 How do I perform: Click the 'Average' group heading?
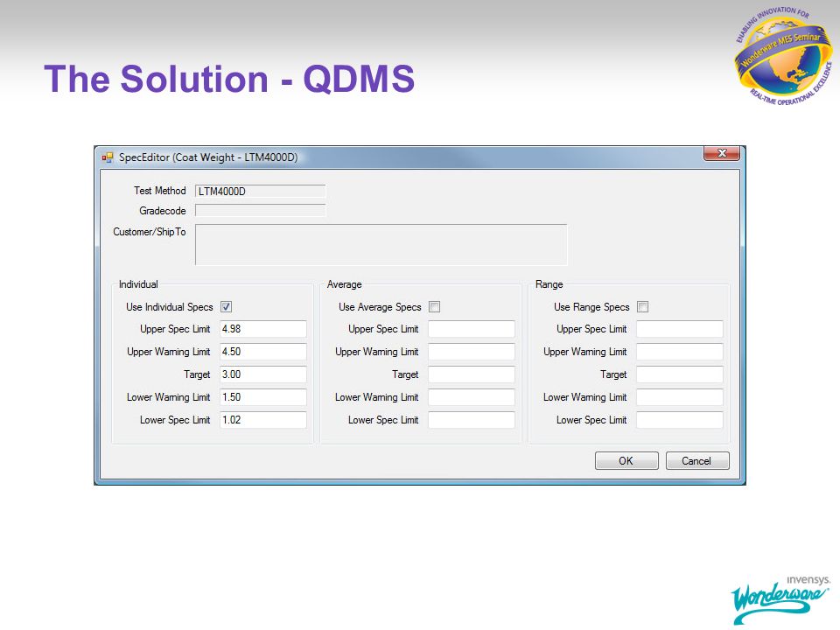pos(345,284)
